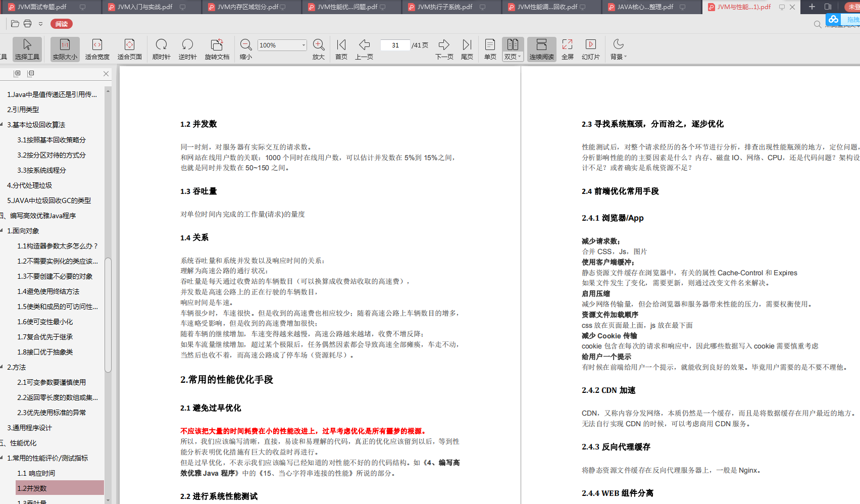This screenshot has width=860, height=504.
Task: Jump to 尾页 last page
Action: click(x=467, y=49)
